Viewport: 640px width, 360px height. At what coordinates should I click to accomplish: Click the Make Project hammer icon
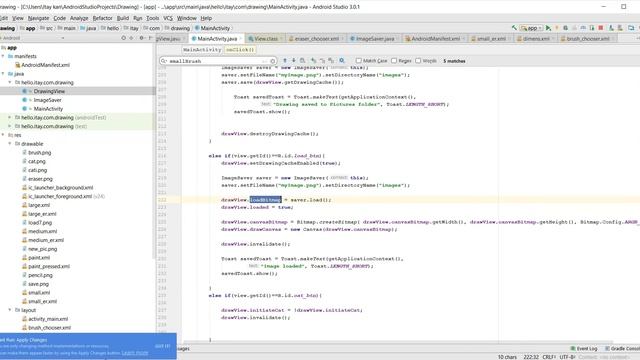[514, 28]
